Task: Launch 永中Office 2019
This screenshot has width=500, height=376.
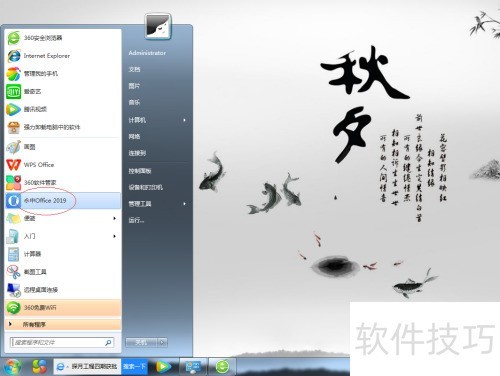Action: point(63,200)
